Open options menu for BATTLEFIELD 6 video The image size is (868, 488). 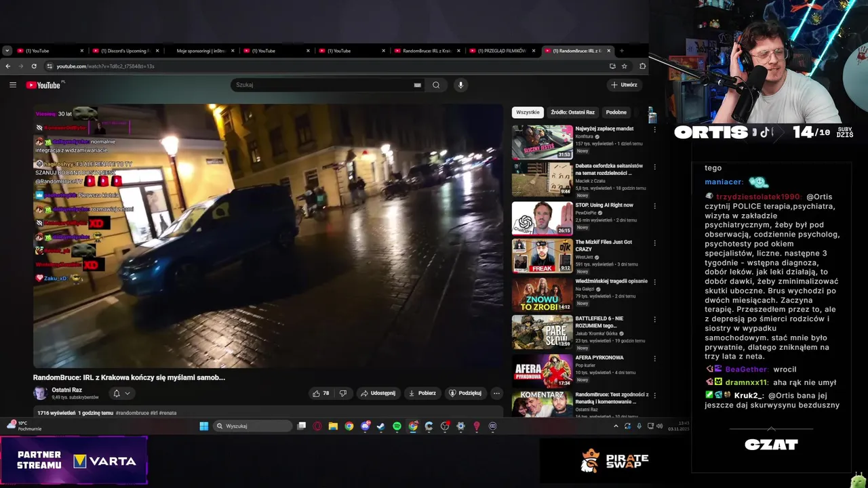(x=654, y=319)
